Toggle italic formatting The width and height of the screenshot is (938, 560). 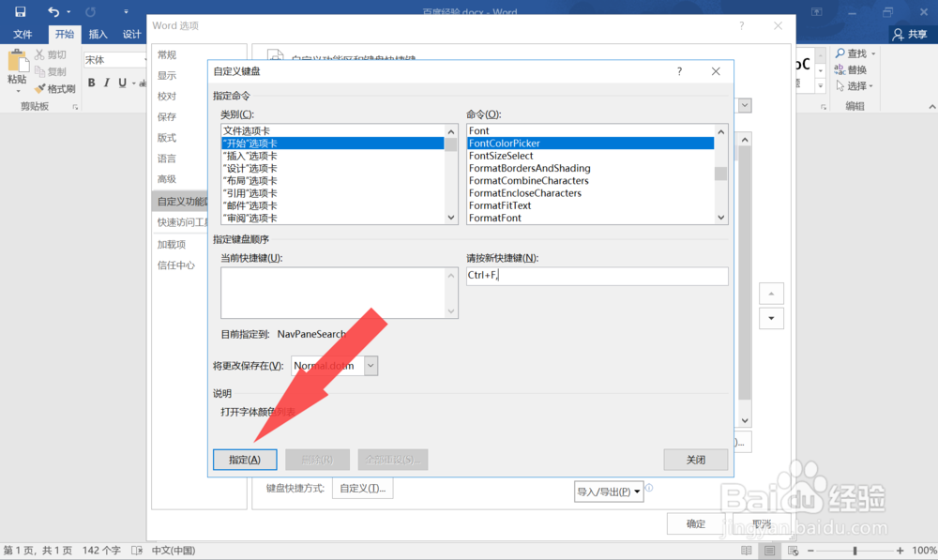[106, 83]
